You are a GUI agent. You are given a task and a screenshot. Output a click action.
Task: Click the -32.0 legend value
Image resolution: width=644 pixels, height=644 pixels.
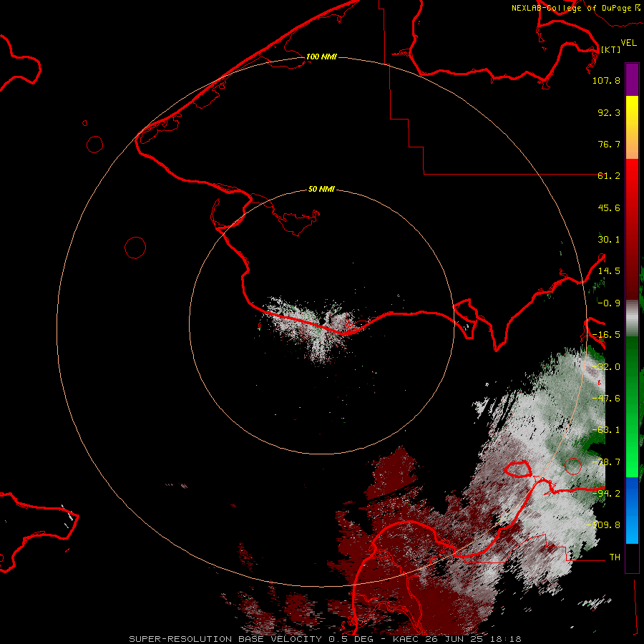click(x=606, y=367)
